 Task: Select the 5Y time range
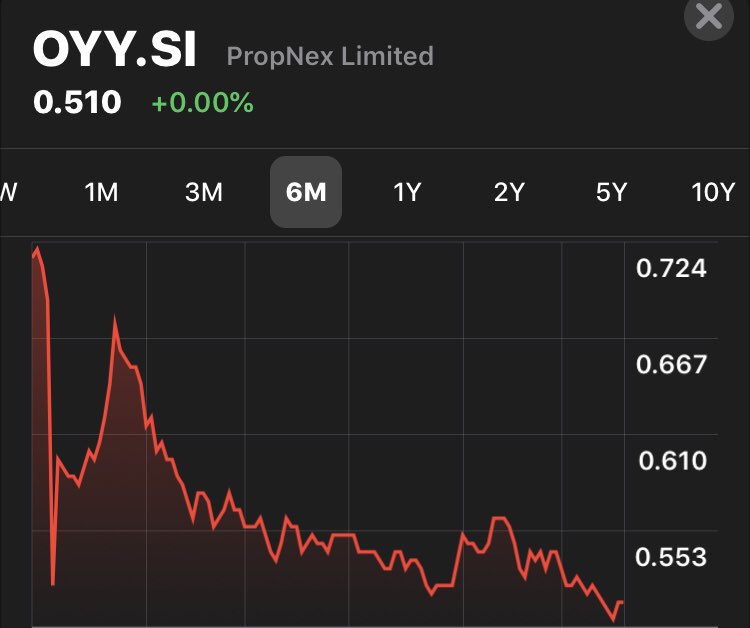(611, 192)
